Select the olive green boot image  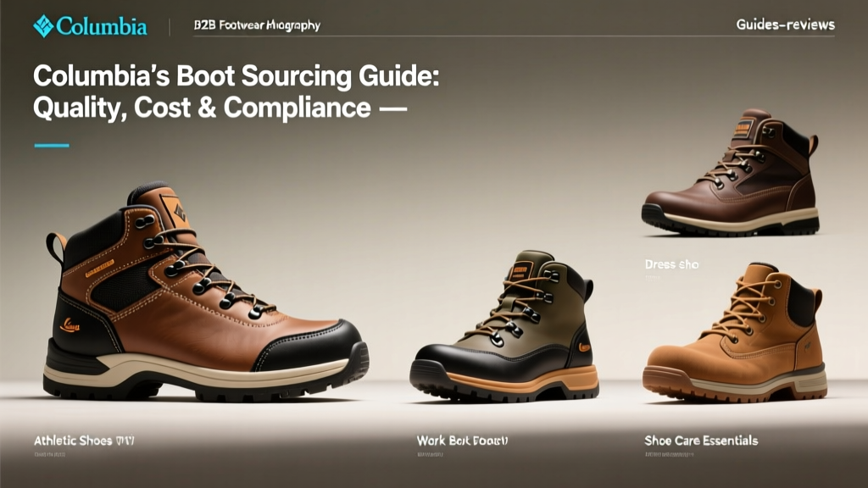(x=504, y=326)
